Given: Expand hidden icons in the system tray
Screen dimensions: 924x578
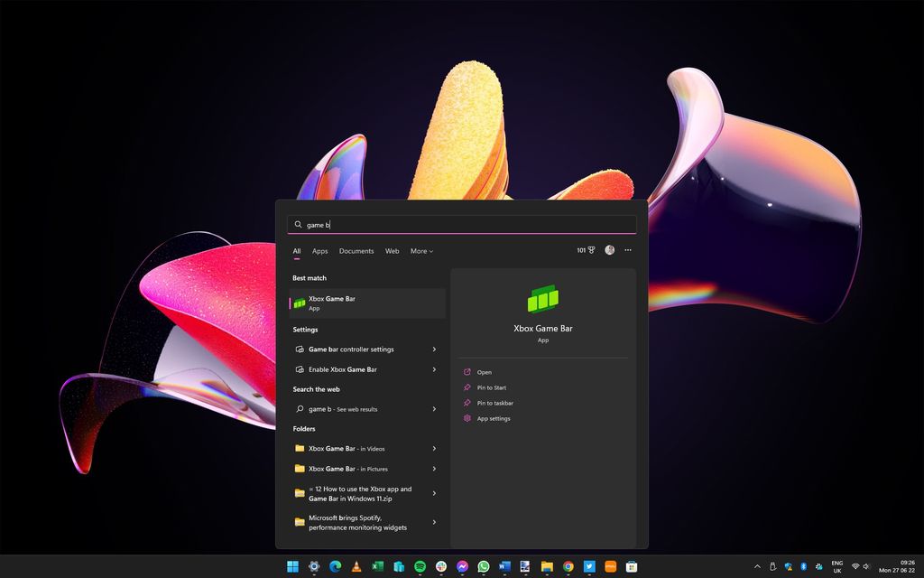Looking at the screenshot, I should 757,566.
